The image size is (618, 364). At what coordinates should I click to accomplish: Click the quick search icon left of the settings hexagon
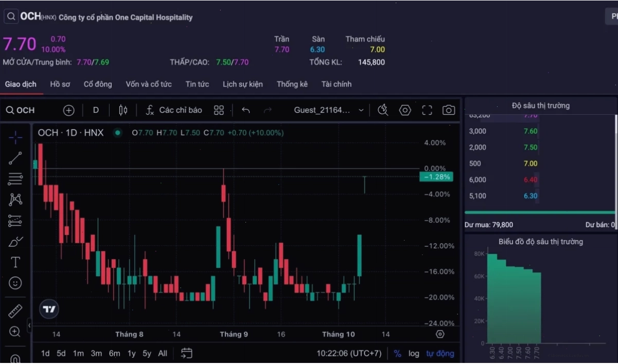coord(383,110)
